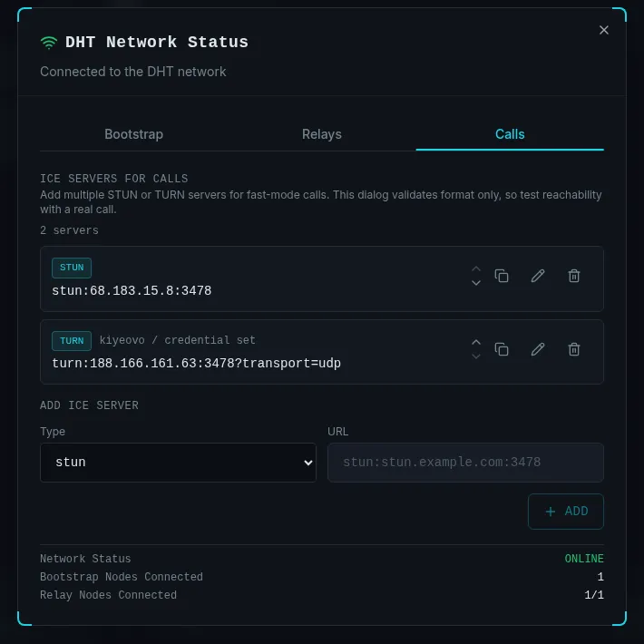Viewport: 644px width, 644px height.
Task: Close the DHT Network Status dialog
Action: pos(604,30)
